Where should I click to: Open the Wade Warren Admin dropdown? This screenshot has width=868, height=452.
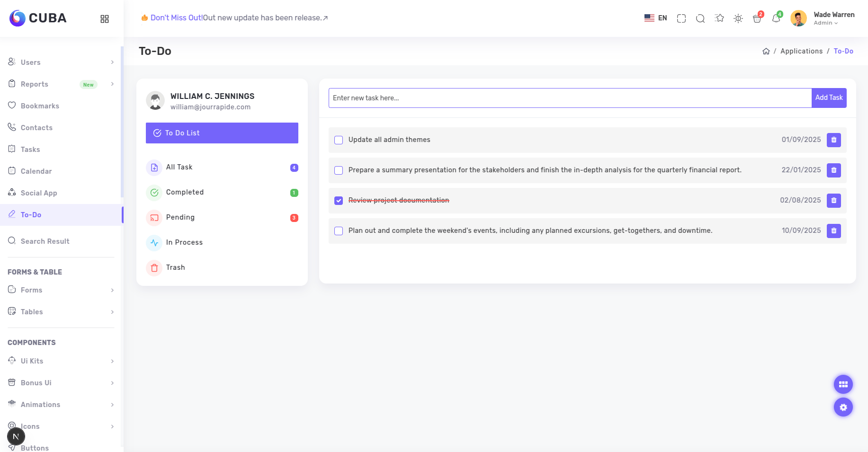pyautogui.click(x=833, y=18)
